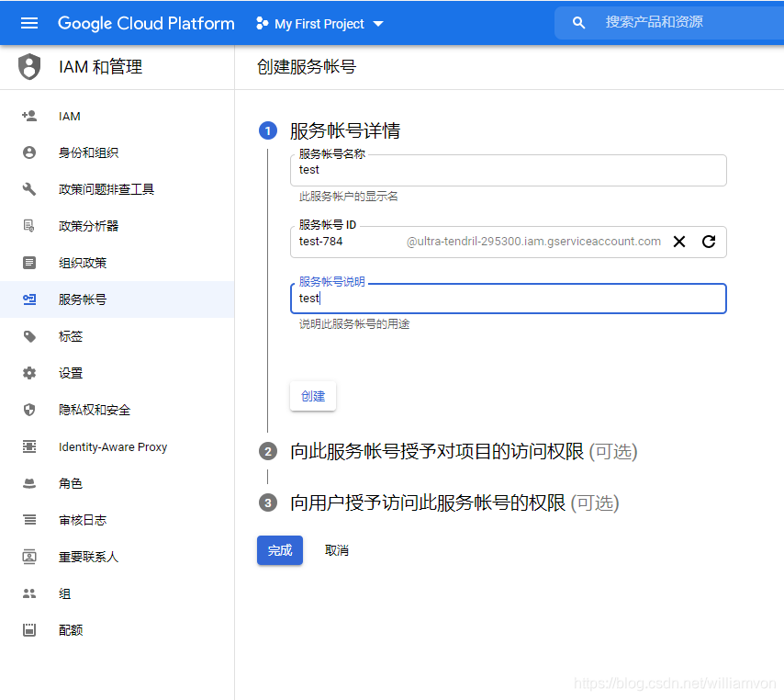Select 服务帐号 in the sidebar
The height and width of the screenshot is (700, 784).
[x=117, y=299]
